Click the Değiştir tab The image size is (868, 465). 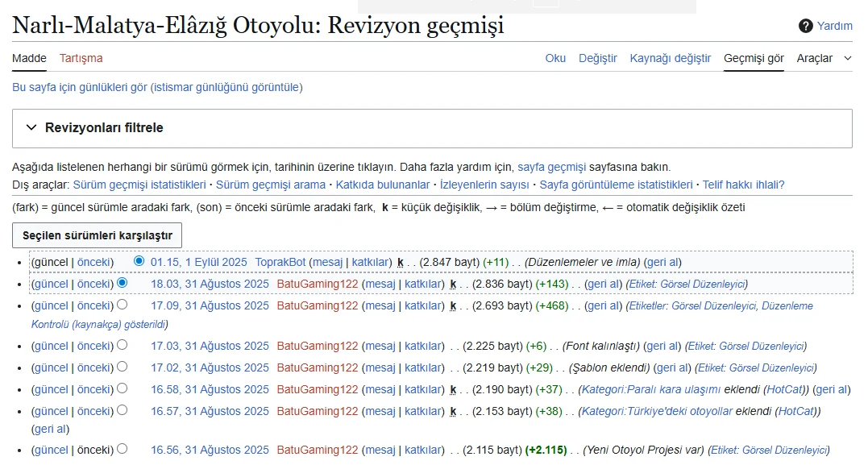(597, 58)
